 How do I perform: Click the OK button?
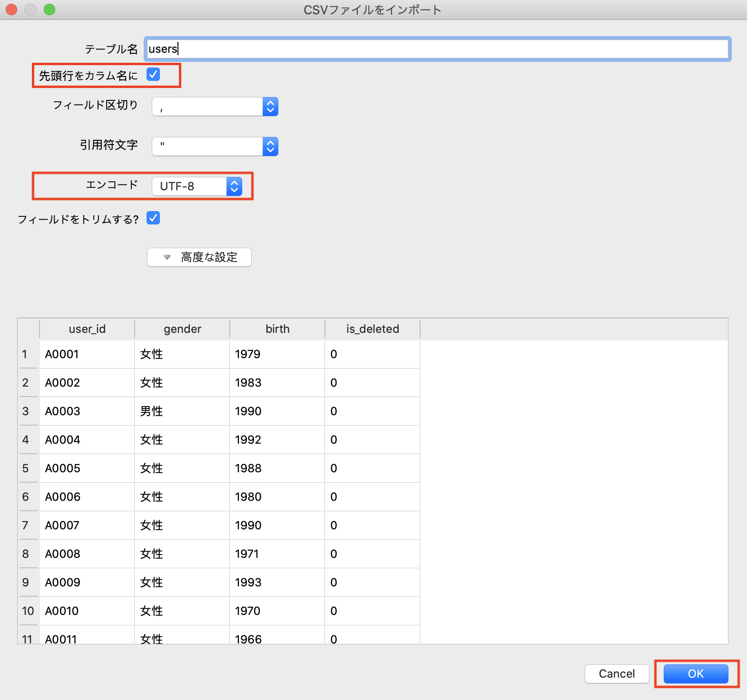point(696,674)
